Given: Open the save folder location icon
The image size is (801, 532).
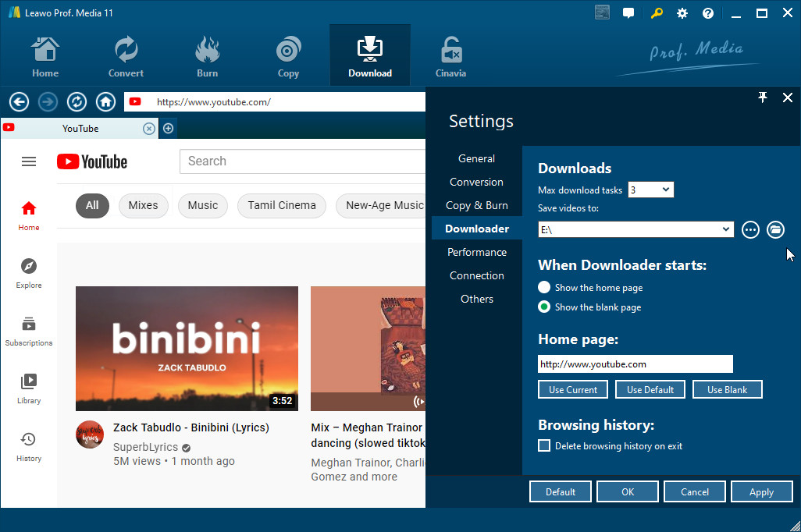Looking at the screenshot, I should point(774,229).
